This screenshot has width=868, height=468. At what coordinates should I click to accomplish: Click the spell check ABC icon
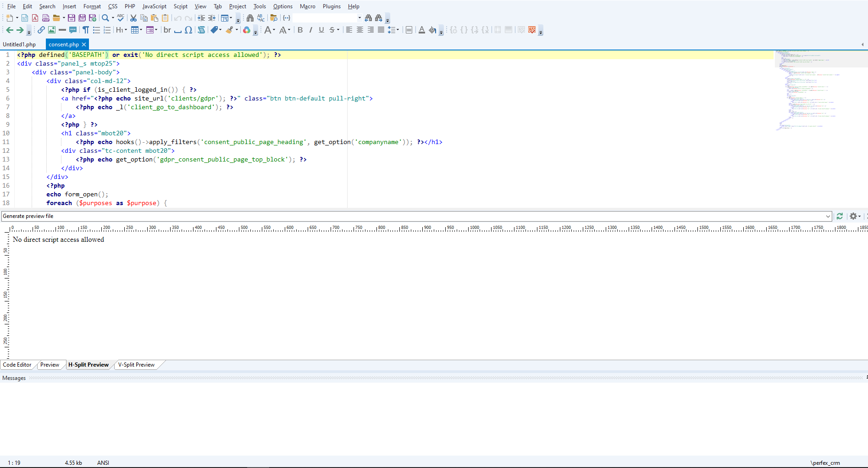(x=121, y=18)
